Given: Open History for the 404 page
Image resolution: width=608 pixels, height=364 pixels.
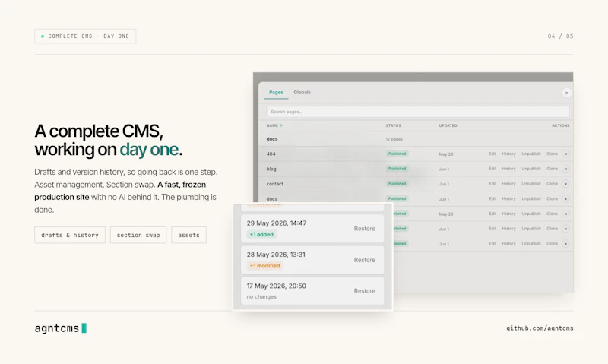Looking at the screenshot, I should [508, 154].
